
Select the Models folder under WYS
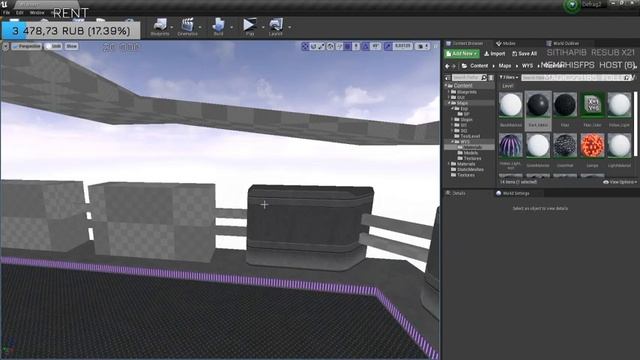tap(468, 153)
